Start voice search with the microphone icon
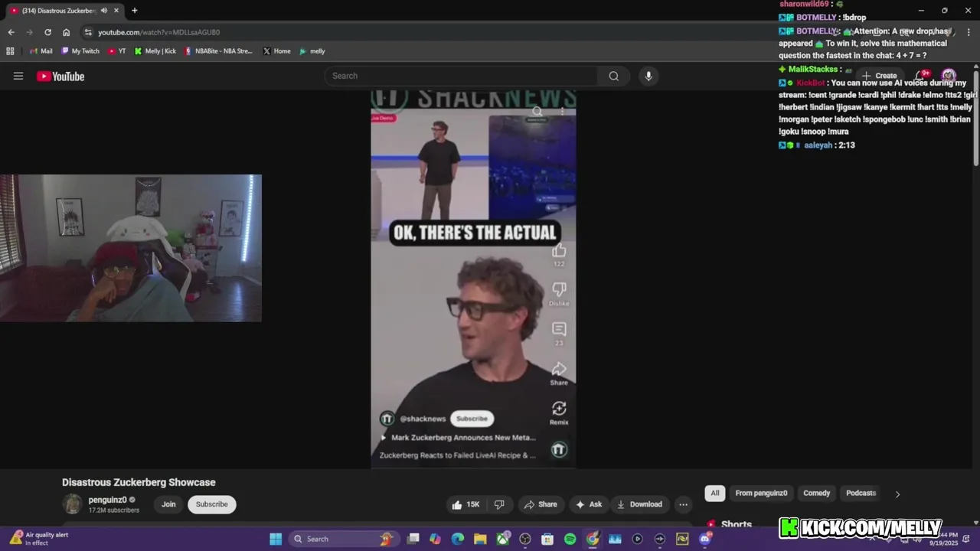The image size is (980, 551). tap(648, 76)
